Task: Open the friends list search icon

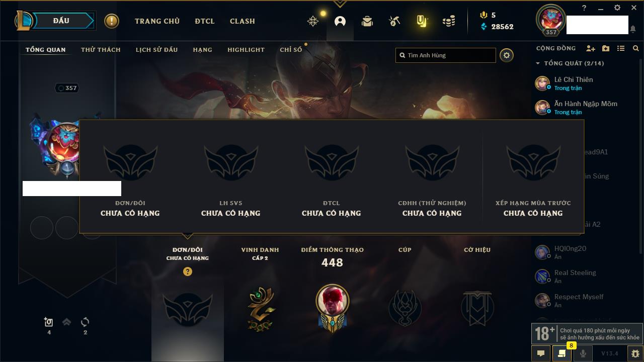Action: tap(636, 49)
